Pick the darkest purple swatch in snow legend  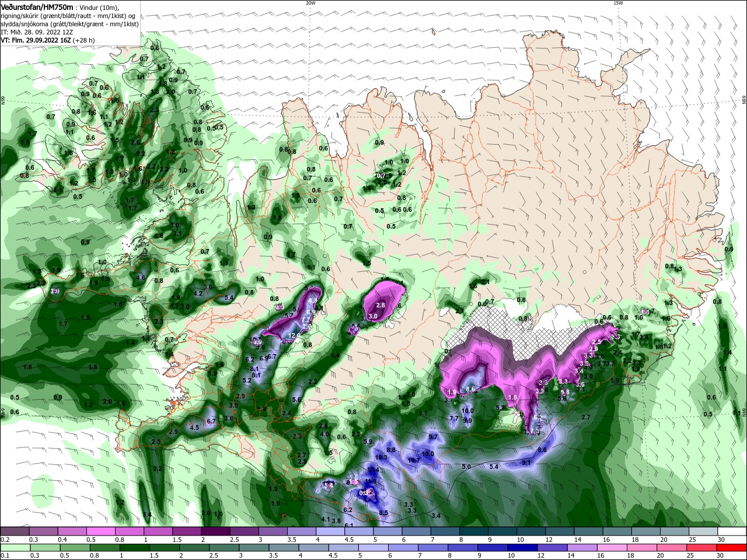tap(215, 531)
